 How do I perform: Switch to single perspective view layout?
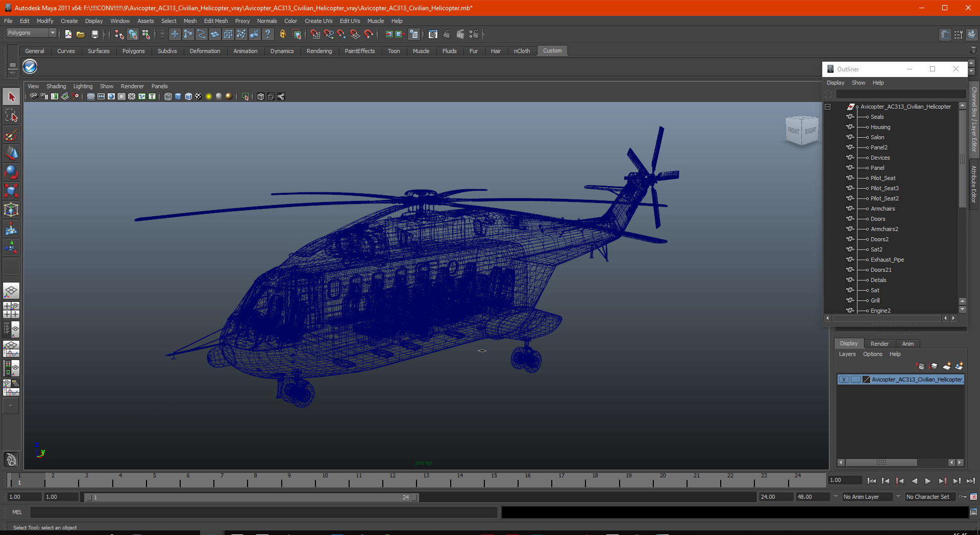[x=11, y=291]
